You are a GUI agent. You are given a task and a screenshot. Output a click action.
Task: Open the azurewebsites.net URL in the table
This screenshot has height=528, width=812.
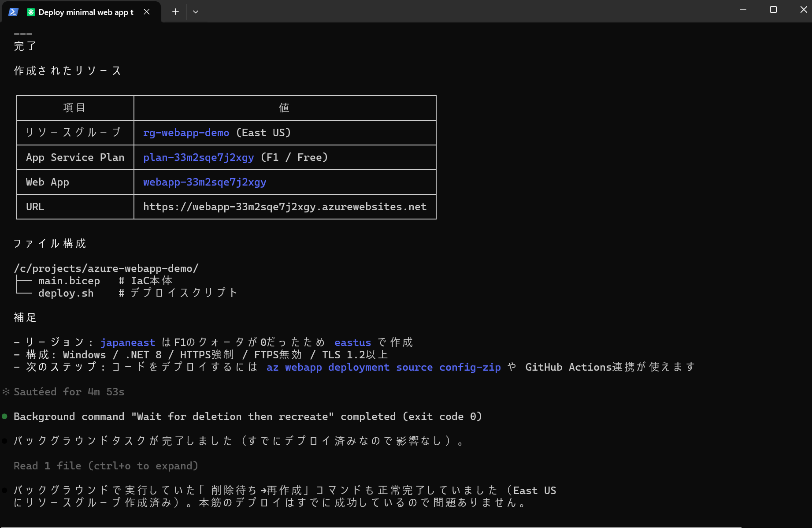[x=285, y=207]
